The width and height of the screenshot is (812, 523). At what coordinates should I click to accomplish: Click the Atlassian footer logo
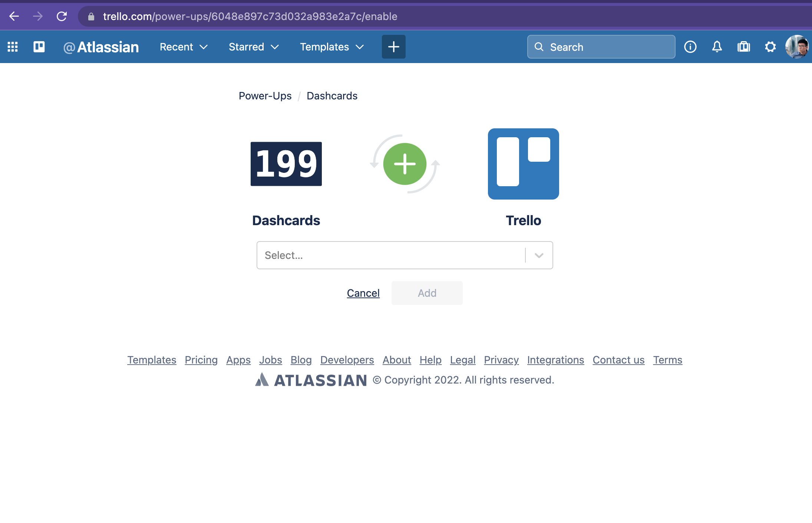[311, 380]
